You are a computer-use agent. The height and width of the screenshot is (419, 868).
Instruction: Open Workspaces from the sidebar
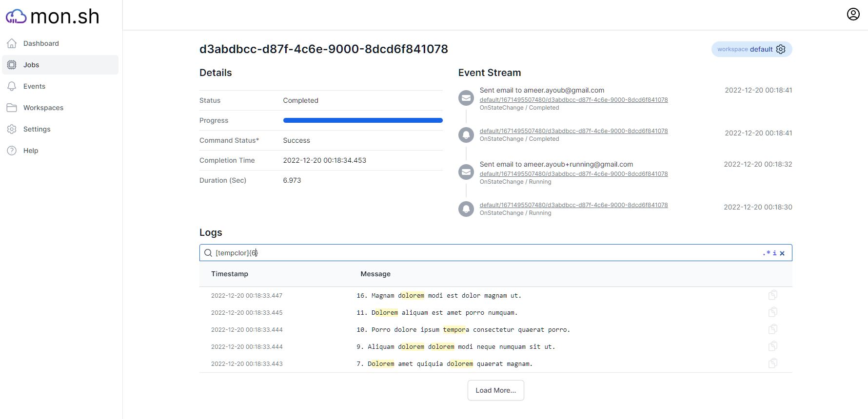[x=43, y=108]
